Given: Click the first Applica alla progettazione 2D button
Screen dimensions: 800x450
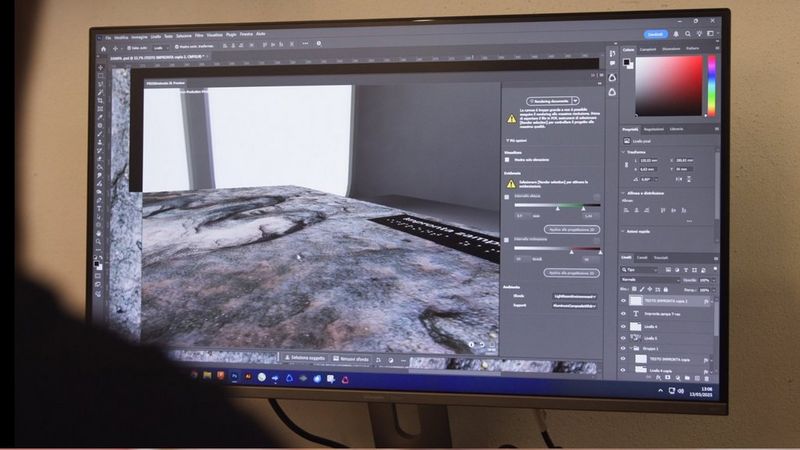Looking at the screenshot, I should [x=571, y=229].
